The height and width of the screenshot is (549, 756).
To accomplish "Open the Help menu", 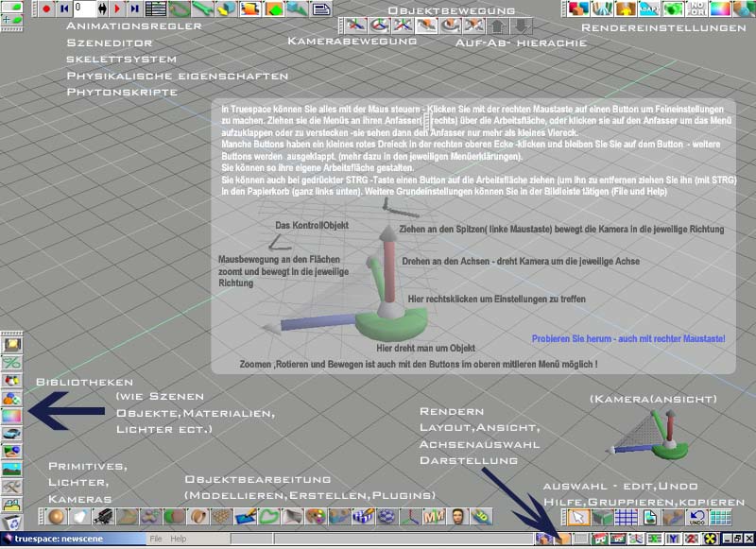I will [179, 539].
